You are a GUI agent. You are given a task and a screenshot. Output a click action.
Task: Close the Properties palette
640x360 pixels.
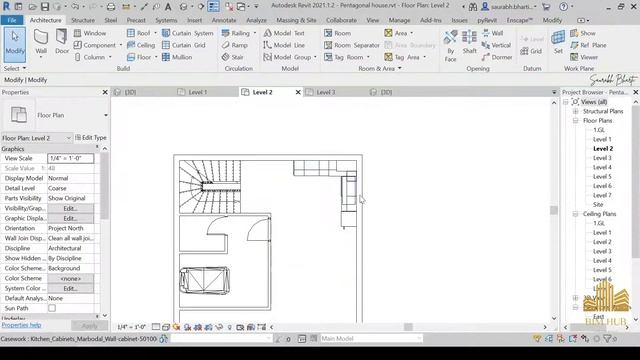click(105, 92)
